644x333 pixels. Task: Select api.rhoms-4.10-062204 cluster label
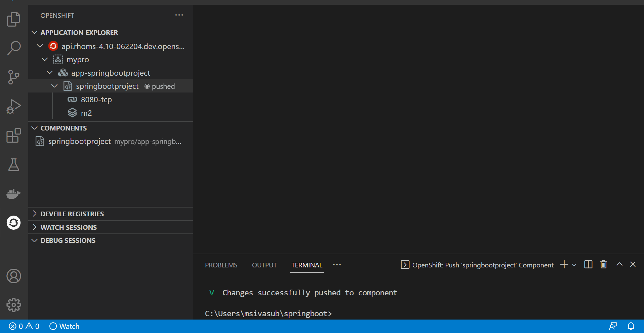[123, 46]
